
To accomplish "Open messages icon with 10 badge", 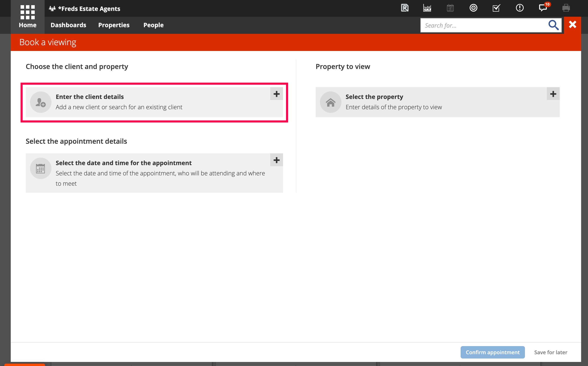I will point(543,8).
